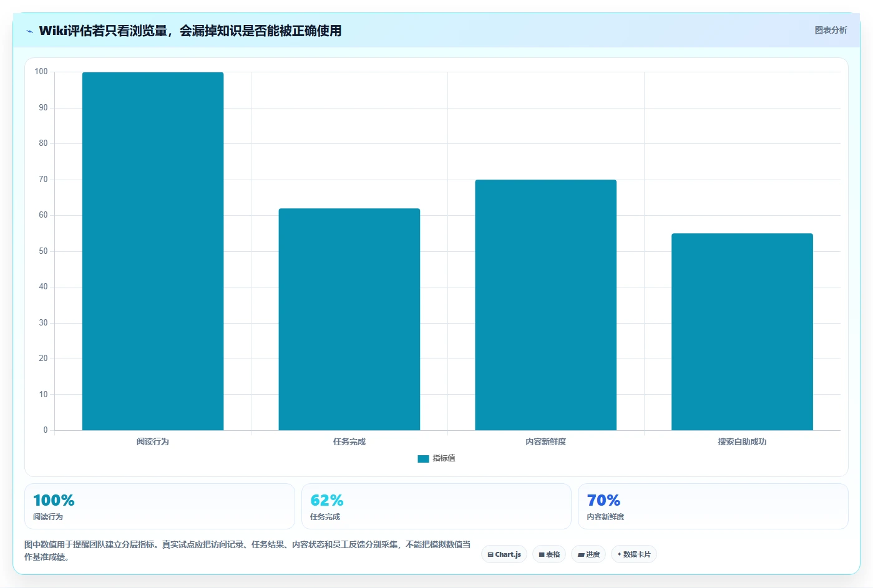873x588 pixels.
Task: Click the lightning icon beside the title
Action: (29, 31)
